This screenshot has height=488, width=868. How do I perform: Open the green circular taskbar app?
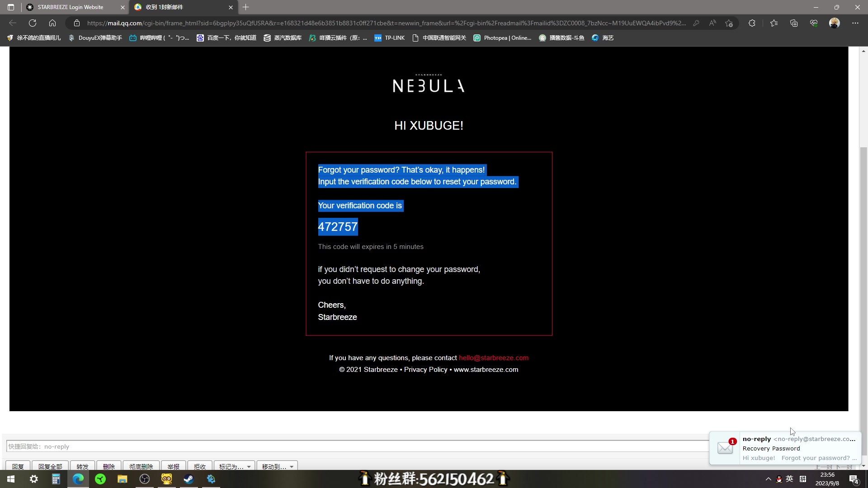pyautogui.click(x=100, y=479)
